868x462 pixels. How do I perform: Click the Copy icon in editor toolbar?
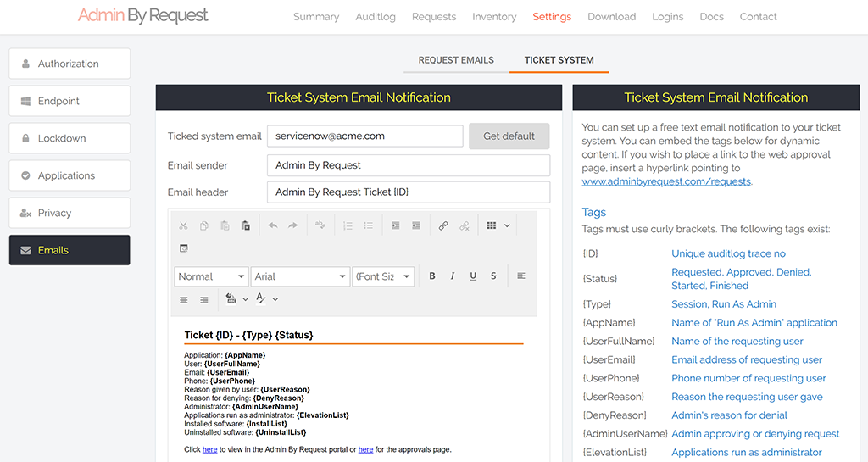point(204,225)
